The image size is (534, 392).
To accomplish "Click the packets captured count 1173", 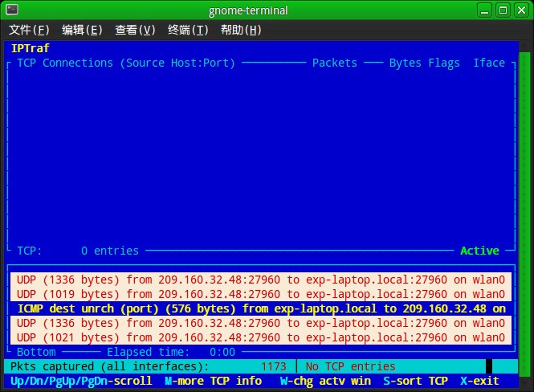I will click(x=274, y=366).
